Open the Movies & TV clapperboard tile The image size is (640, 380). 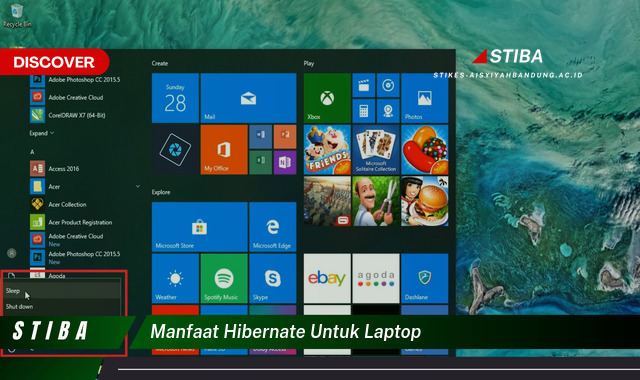(x=363, y=85)
